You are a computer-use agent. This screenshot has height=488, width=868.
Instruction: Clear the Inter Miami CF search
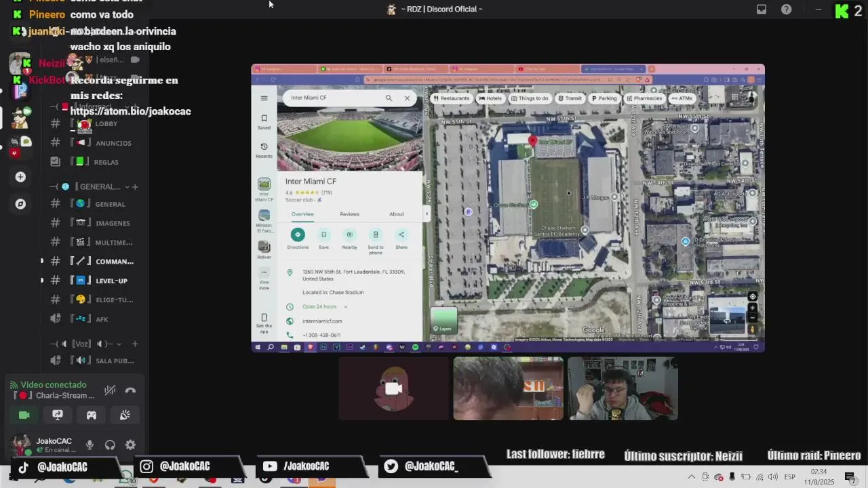click(x=407, y=98)
